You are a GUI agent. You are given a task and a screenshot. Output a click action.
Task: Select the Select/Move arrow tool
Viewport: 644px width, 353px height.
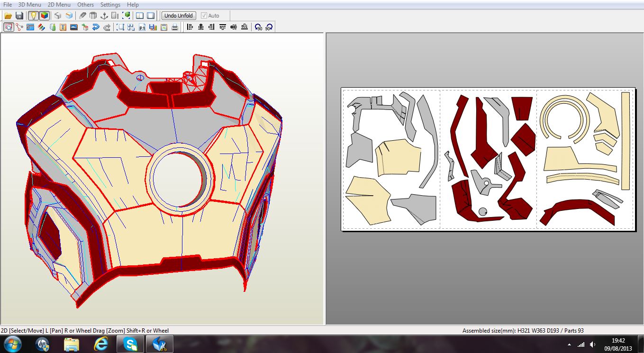(x=9, y=27)
